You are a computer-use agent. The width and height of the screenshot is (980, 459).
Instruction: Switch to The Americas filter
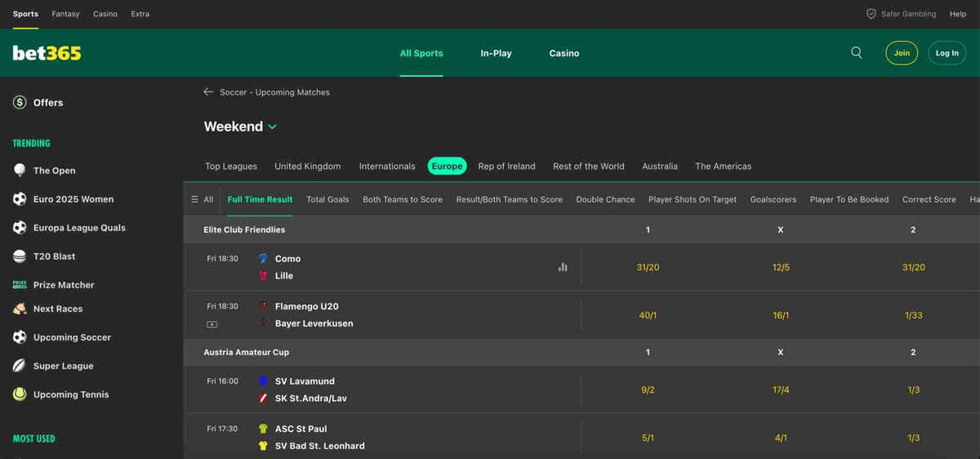pos(723,166)
